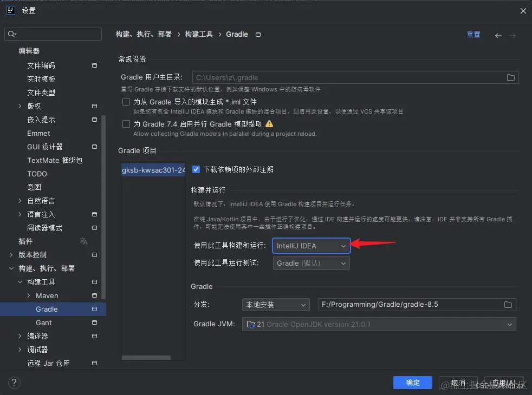
Task: Click the lock icon beside Gradle breadcrumb
Action: click(258, 34)
